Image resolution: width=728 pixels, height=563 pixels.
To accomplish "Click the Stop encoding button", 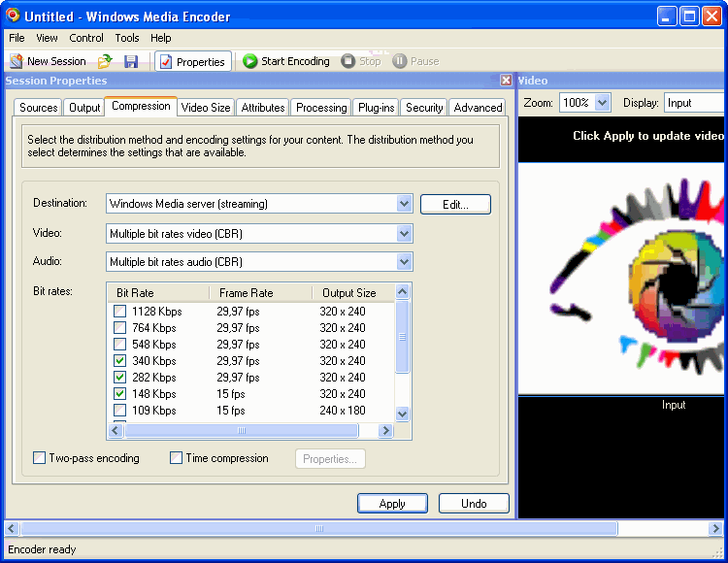I will coord(361,61).
